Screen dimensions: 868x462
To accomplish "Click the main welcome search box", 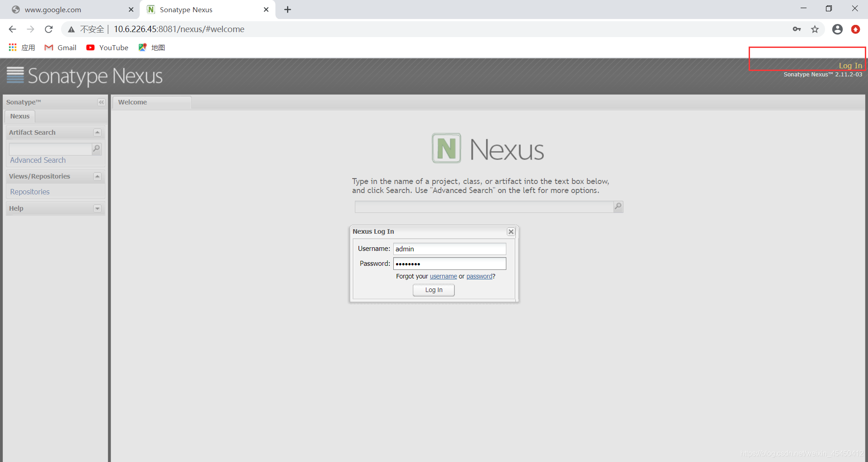I will [x=484, y=207].
